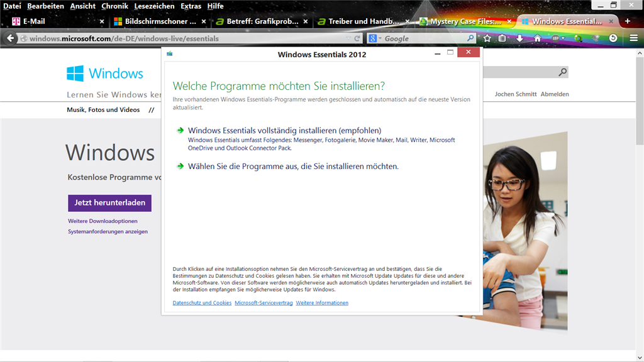Click the scrollbar down arrow

640,358
